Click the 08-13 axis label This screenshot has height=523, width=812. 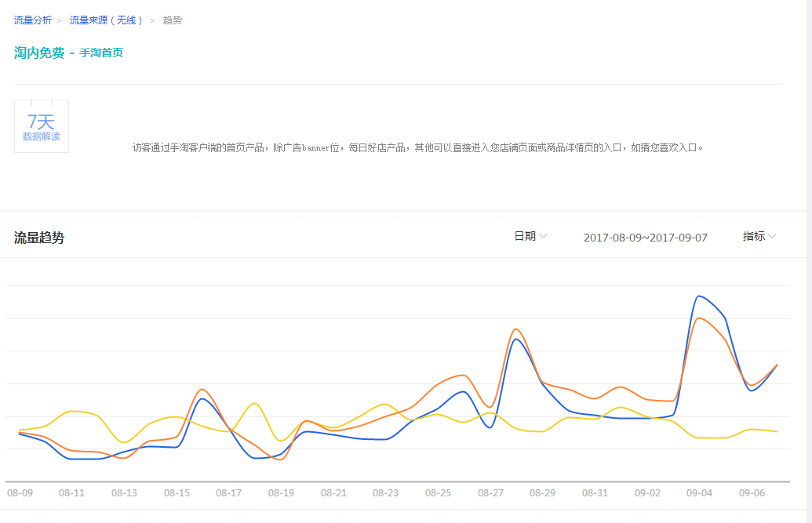click(x=124, y=493)
